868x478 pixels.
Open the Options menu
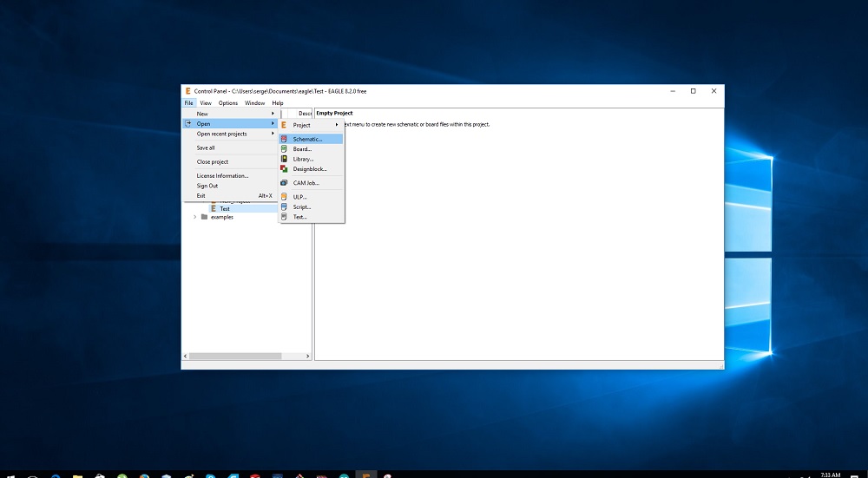tap(227, 103)
